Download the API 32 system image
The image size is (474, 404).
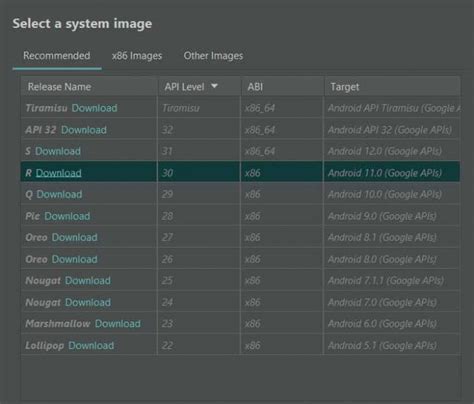point(84,130)
